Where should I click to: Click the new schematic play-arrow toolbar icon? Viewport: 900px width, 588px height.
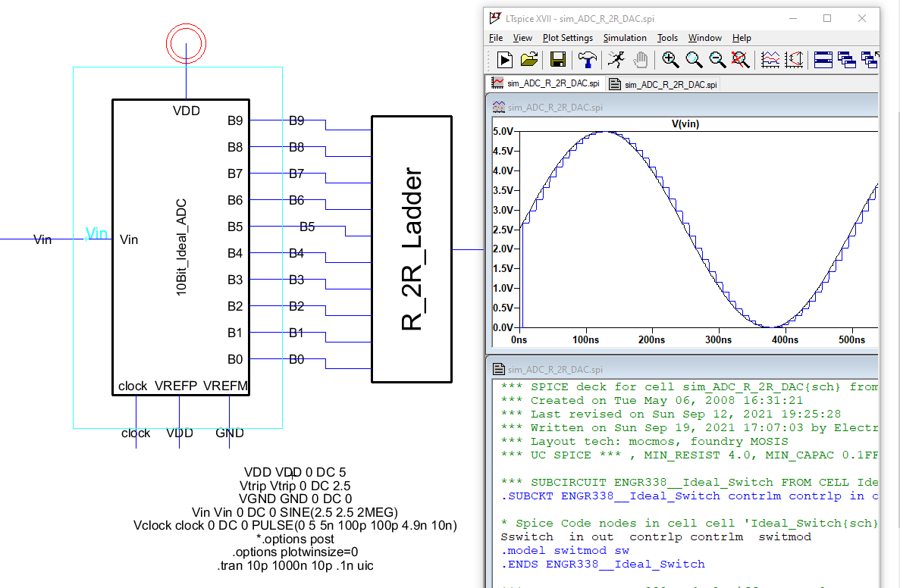(x=504, y=60)
